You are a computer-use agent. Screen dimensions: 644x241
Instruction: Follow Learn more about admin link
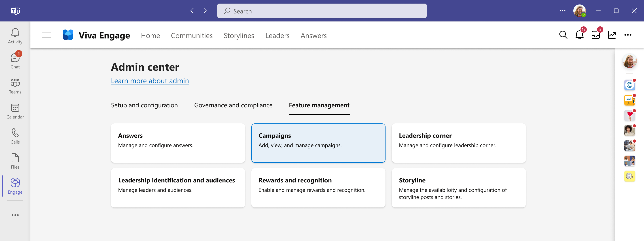150,80
